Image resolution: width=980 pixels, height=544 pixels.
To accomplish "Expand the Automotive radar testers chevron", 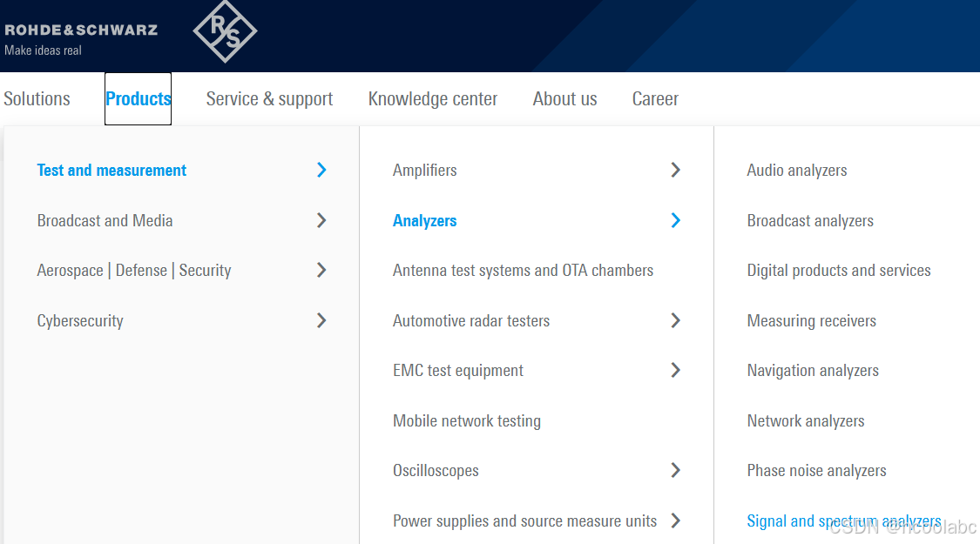I will 676,320.
